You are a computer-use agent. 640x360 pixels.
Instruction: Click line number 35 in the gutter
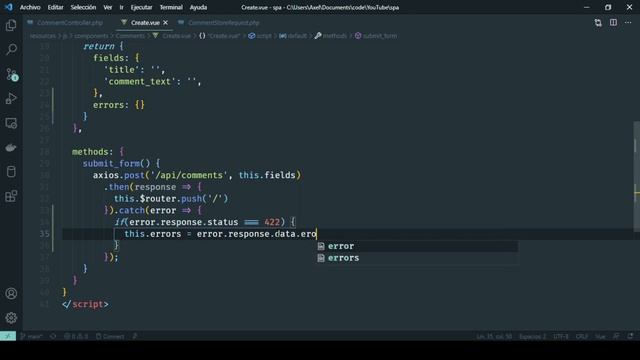44,234
